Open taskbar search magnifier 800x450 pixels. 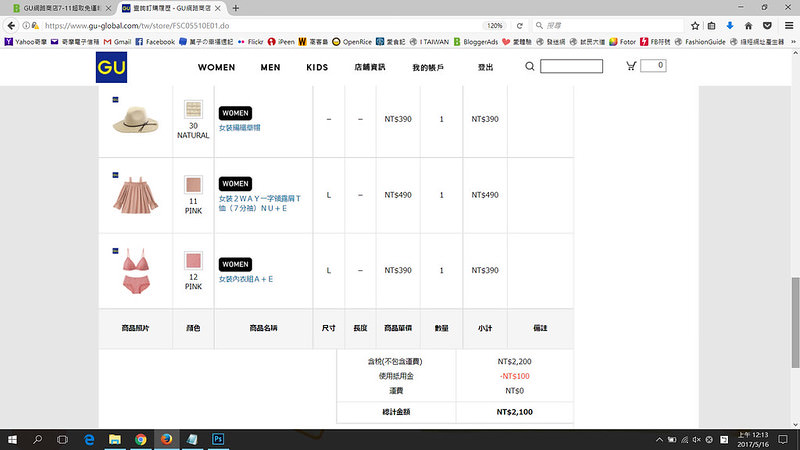pyautogui.click(x=37, y=439)
